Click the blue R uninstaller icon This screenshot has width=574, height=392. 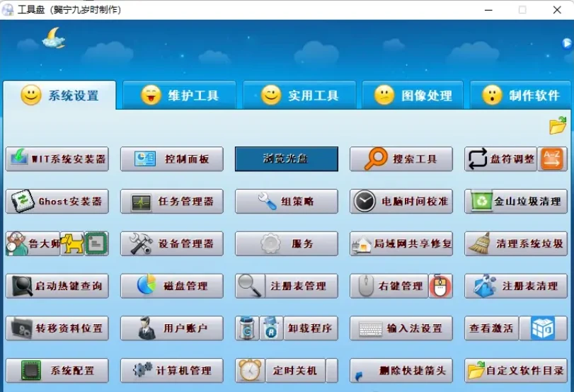pos(271,328)
